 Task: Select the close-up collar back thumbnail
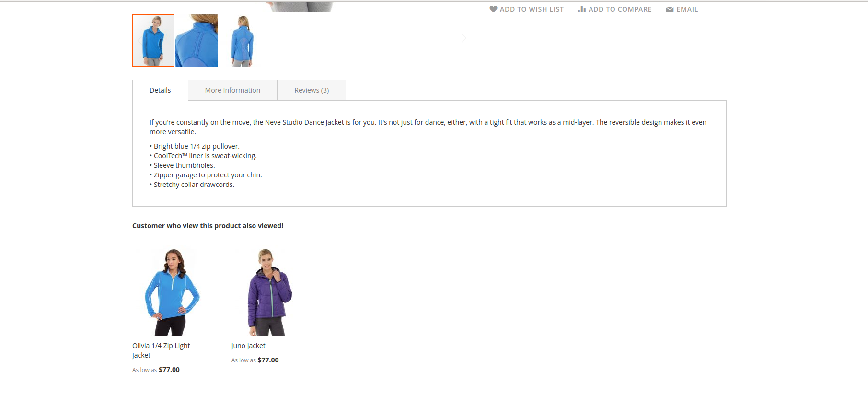pos(197,40)
